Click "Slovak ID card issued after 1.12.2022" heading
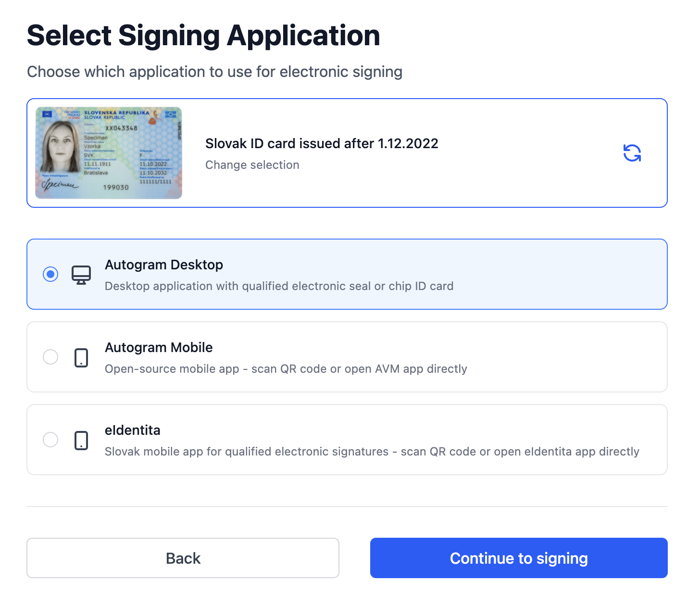 click(322, 144)
